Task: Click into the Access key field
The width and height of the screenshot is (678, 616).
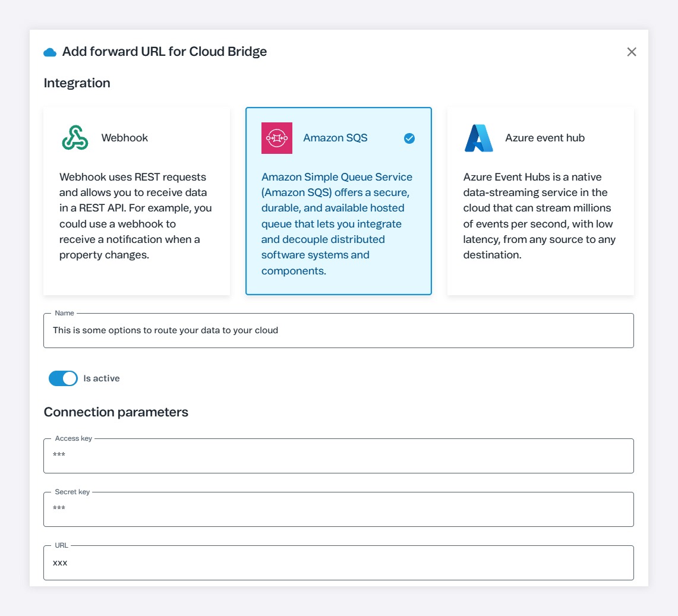Action: (338, 456)
